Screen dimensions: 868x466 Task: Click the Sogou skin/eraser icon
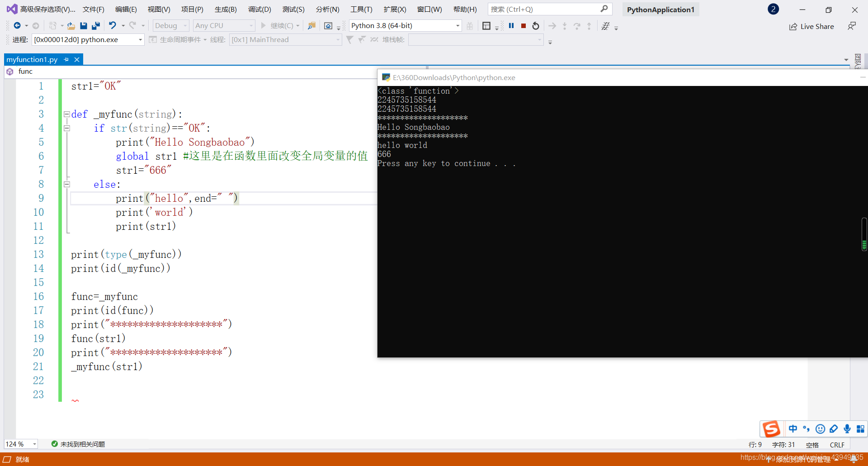coord(834,428)
